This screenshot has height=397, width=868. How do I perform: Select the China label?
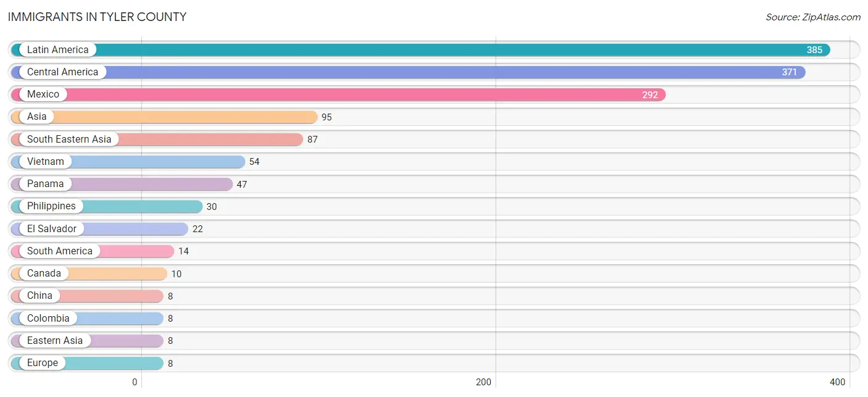coord(40,296)
